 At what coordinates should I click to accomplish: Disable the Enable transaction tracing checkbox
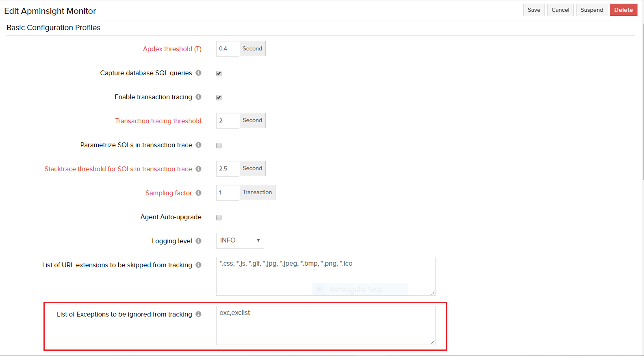(x=219, y=98)
